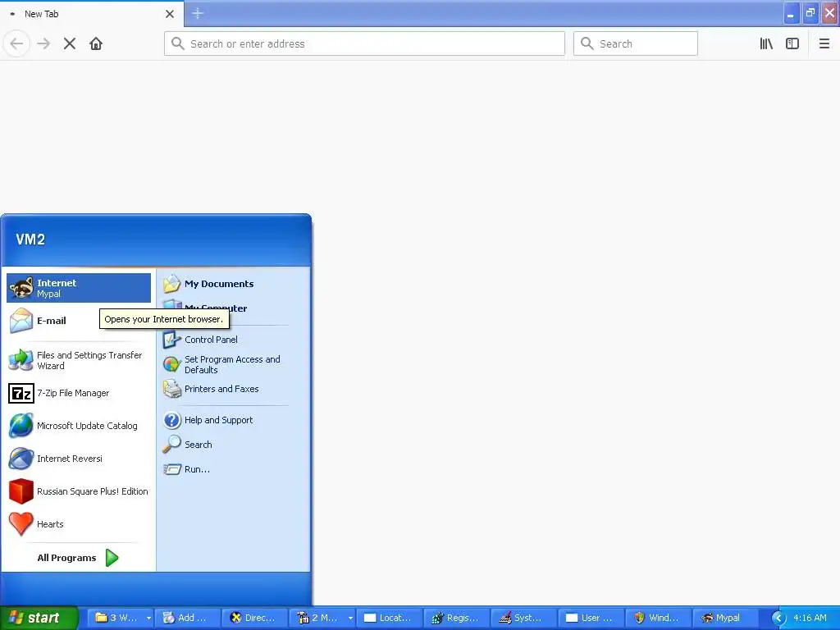Restore down the browser window
Screen dimensions: 840x630
[810, 13]
